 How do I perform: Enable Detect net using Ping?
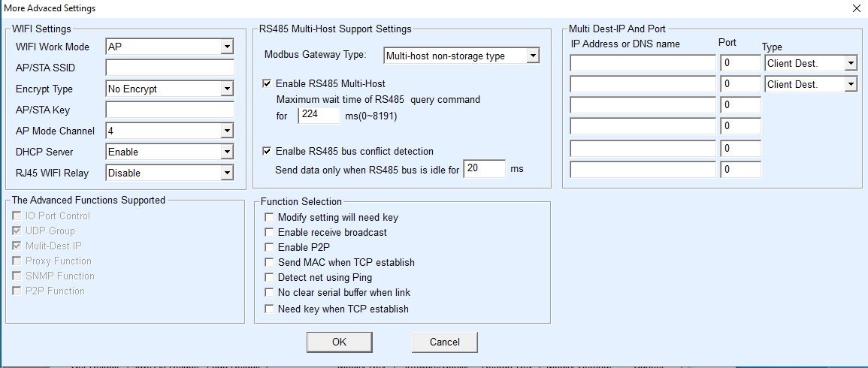[x=269, y=277]
